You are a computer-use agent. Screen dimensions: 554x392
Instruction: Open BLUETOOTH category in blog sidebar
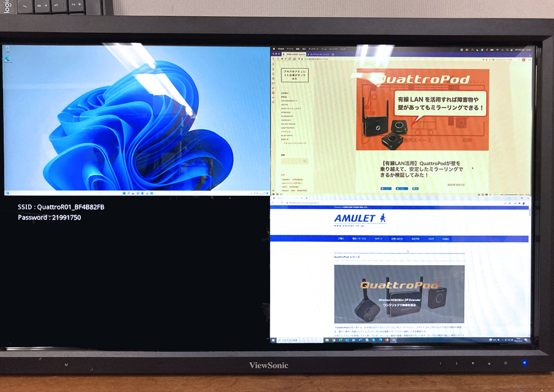point(287,135)
